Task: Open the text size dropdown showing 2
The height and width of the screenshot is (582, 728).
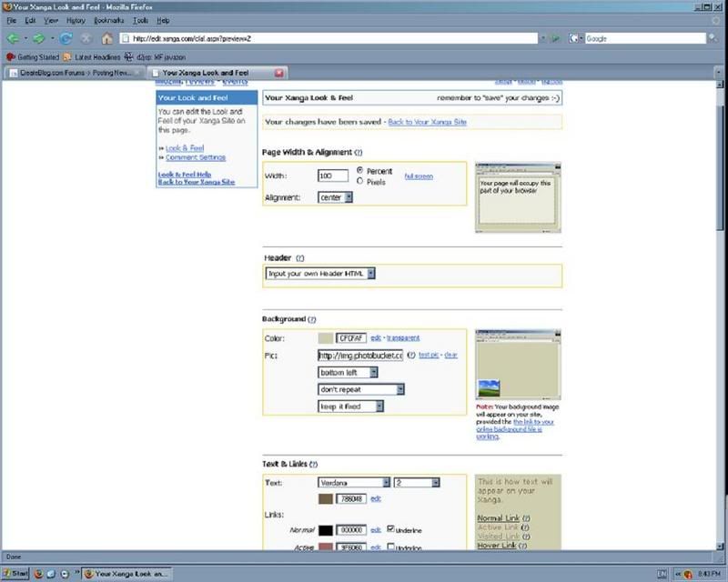Action: click(x=417, y=483)
